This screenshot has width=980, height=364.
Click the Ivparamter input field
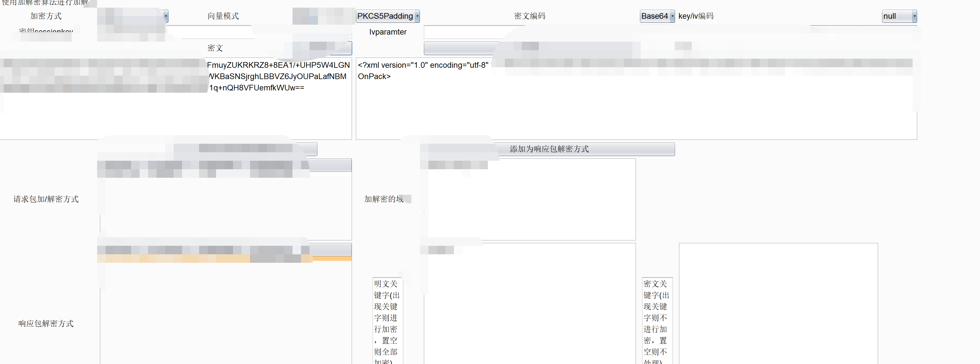[x=670, y=32]
